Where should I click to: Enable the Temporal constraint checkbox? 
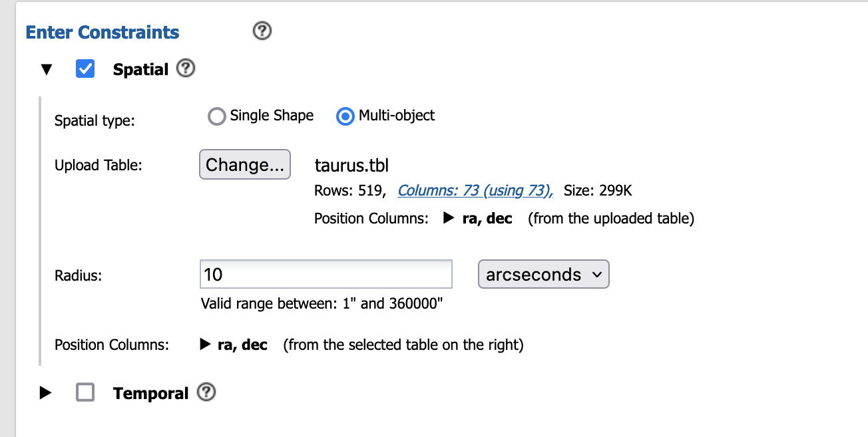click(85, 392)
